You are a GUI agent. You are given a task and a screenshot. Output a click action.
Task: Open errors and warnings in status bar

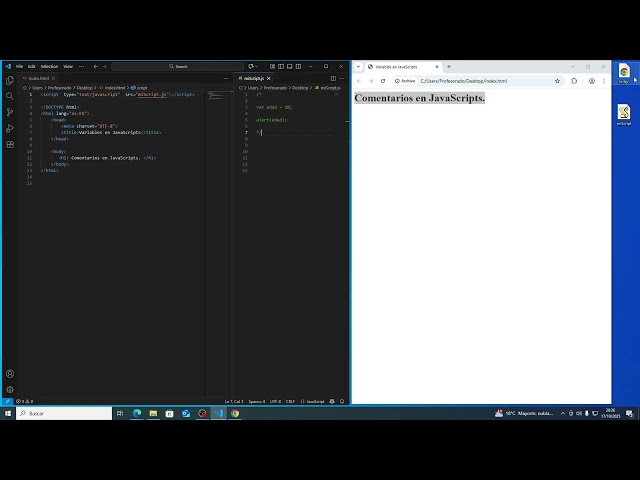(x=24, y=401)
